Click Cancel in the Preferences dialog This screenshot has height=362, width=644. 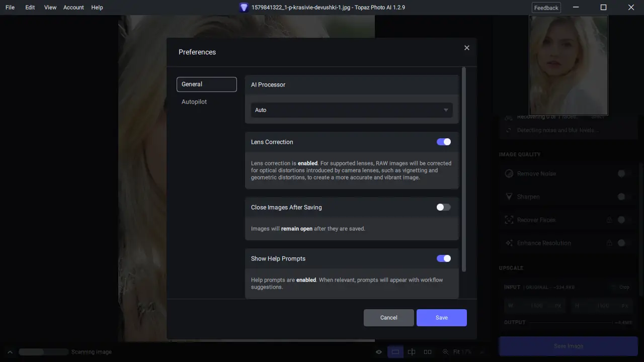click(x=389, y=318)
